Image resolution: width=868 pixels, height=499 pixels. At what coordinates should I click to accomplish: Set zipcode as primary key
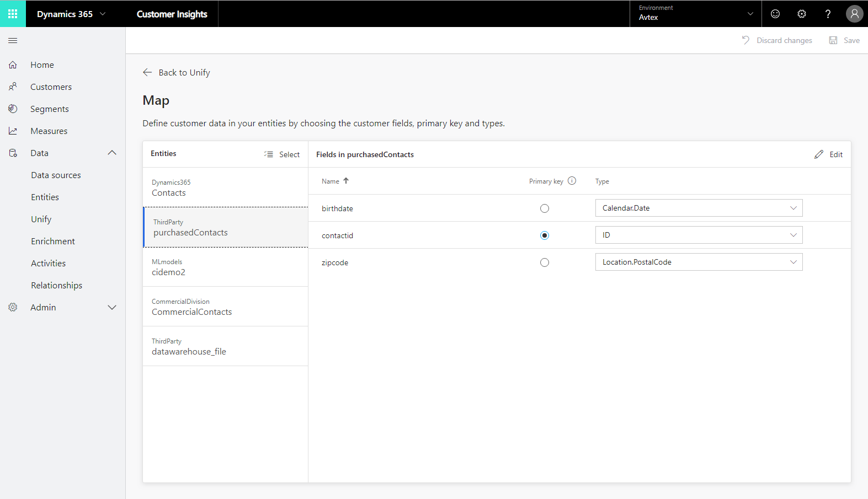click(x=545, y=262)
